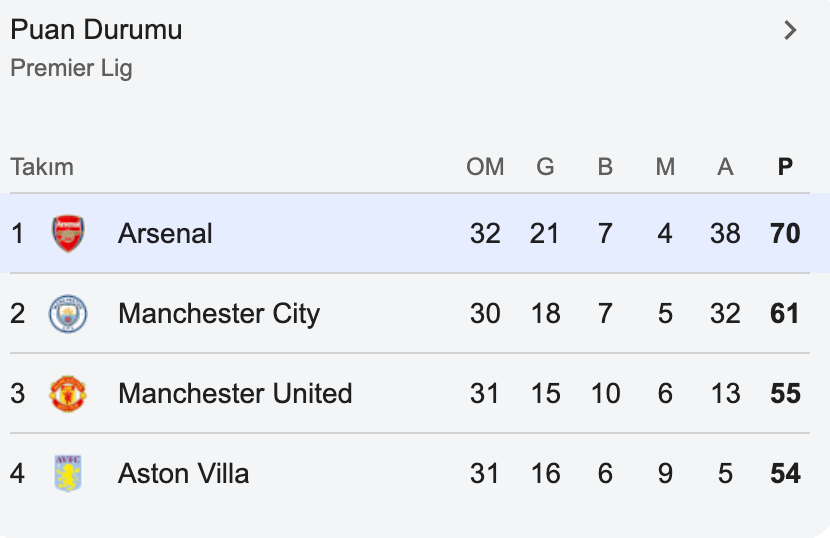Click the Arsenal club crest icon
This screenshot has width=830, height=538.
coord(68,233)
